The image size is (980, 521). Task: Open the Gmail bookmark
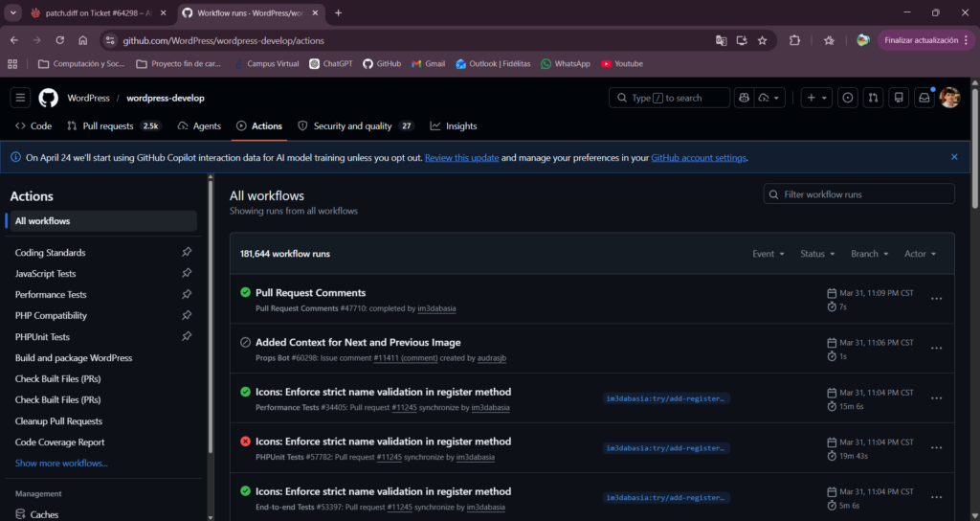[428, 64]
